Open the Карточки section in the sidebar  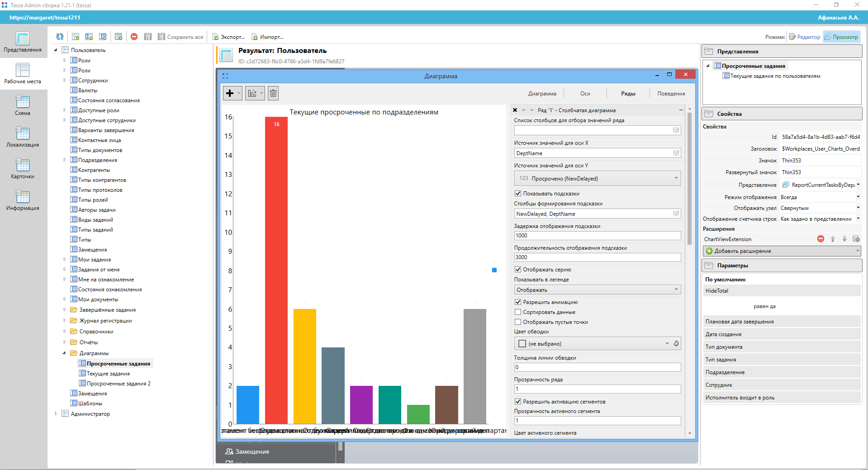pos(23,169)
